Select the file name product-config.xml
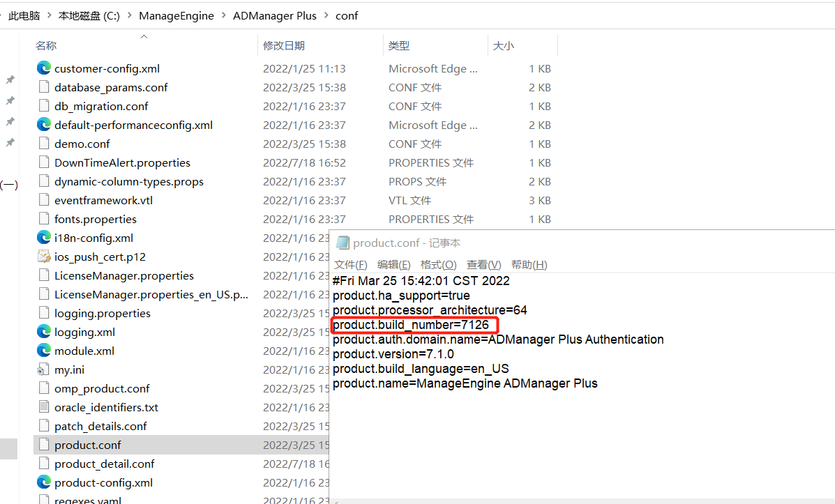This screenshot has height=504, width=835. click(103, 482)
